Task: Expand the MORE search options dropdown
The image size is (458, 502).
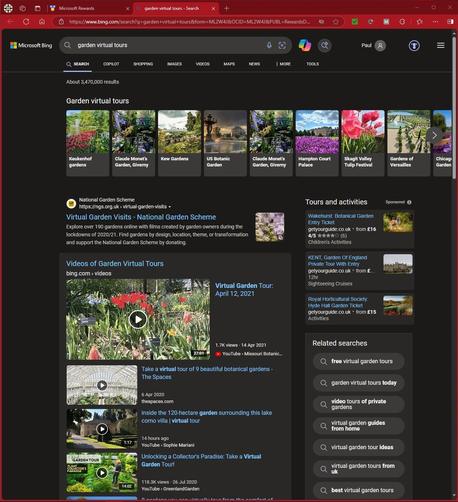Action: click(x=284, y=64)
